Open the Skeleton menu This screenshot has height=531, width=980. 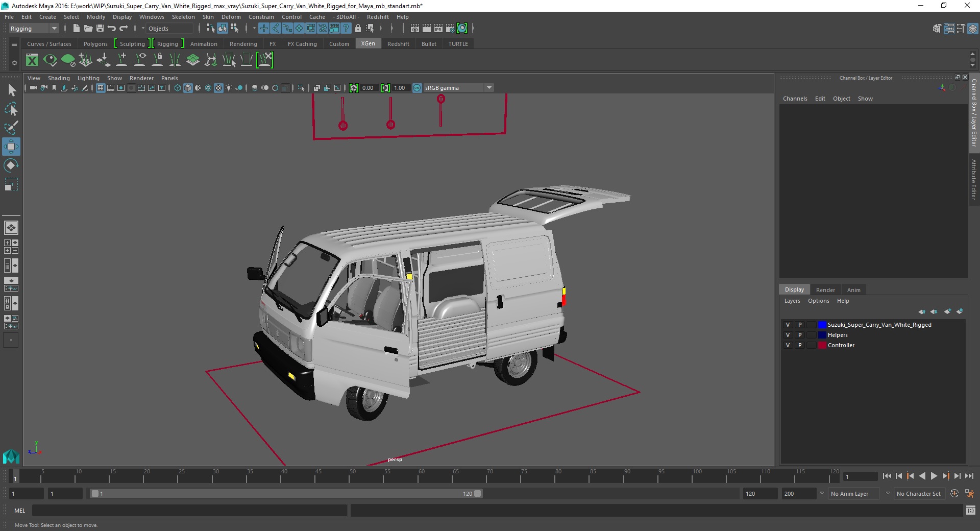(183, 17)
